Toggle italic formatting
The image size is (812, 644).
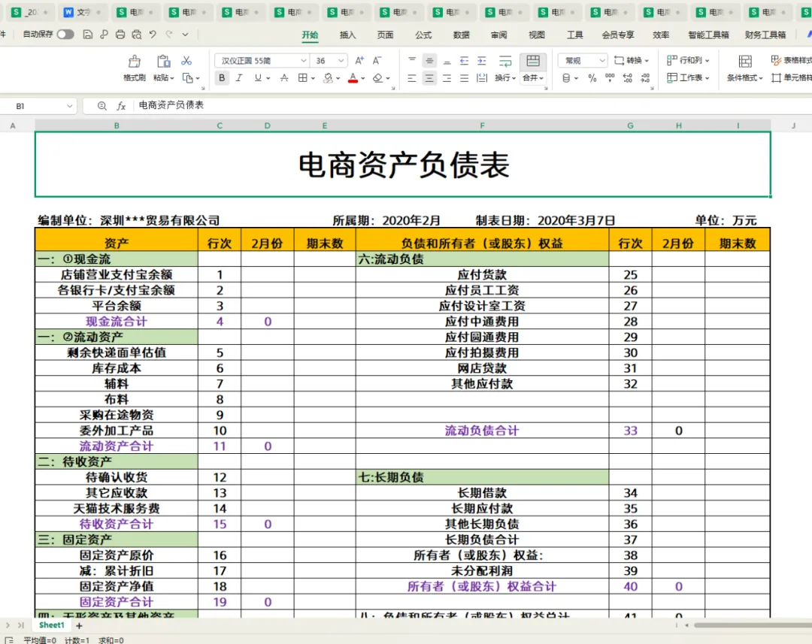point(239,78)
